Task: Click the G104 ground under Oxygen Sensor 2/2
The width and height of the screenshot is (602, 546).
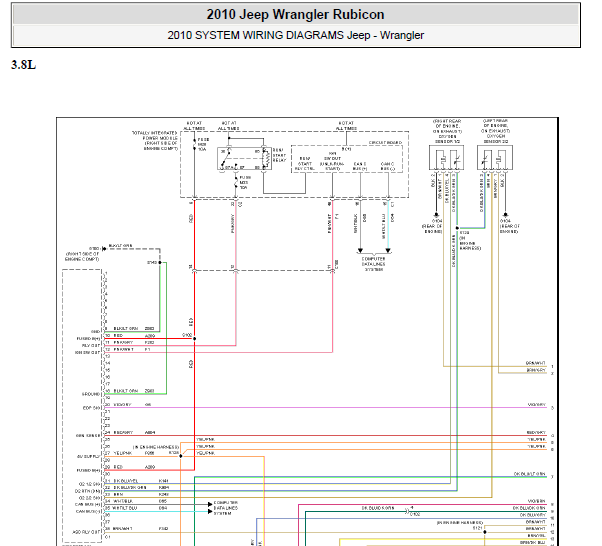Action: click(505, 215)
